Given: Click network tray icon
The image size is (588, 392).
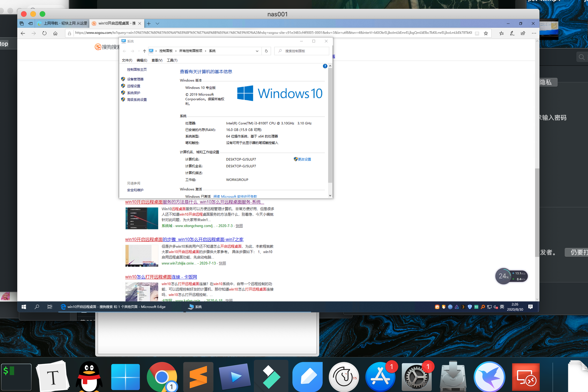Looking at the screenshot, I should [489, 307].
